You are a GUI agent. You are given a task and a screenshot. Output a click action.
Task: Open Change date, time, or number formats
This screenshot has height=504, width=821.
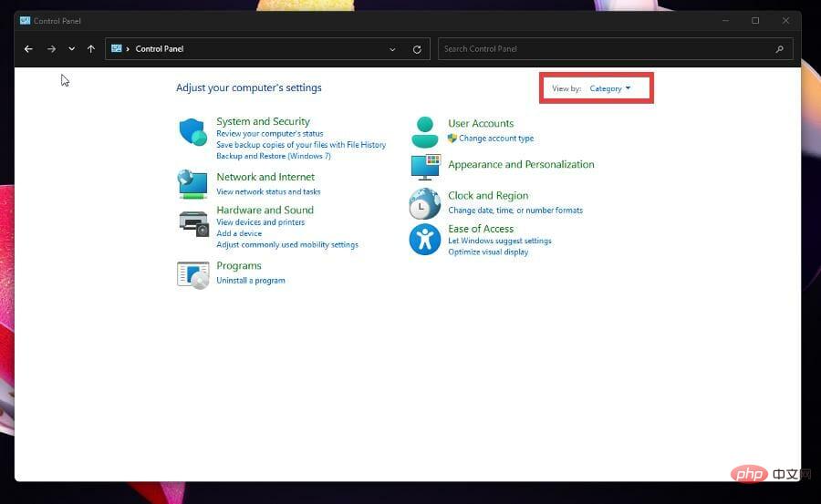click(x=515, y=211)
